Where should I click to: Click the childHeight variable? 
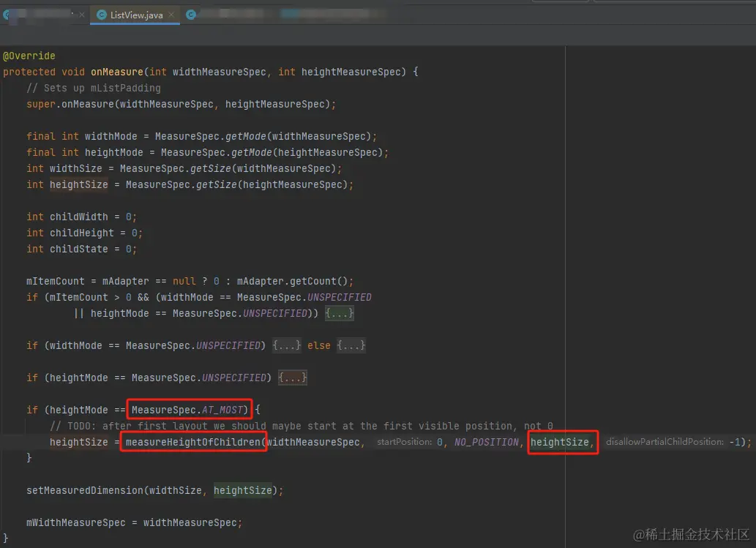81,233
